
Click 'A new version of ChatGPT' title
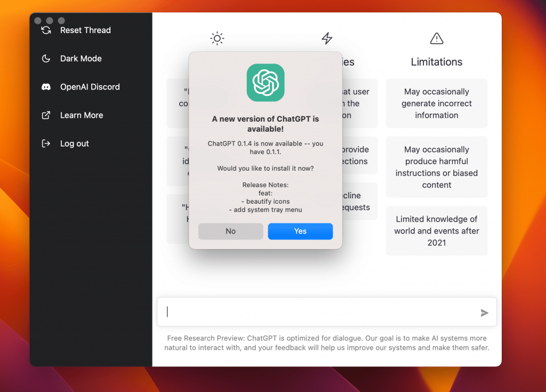[x=266, y=124]
